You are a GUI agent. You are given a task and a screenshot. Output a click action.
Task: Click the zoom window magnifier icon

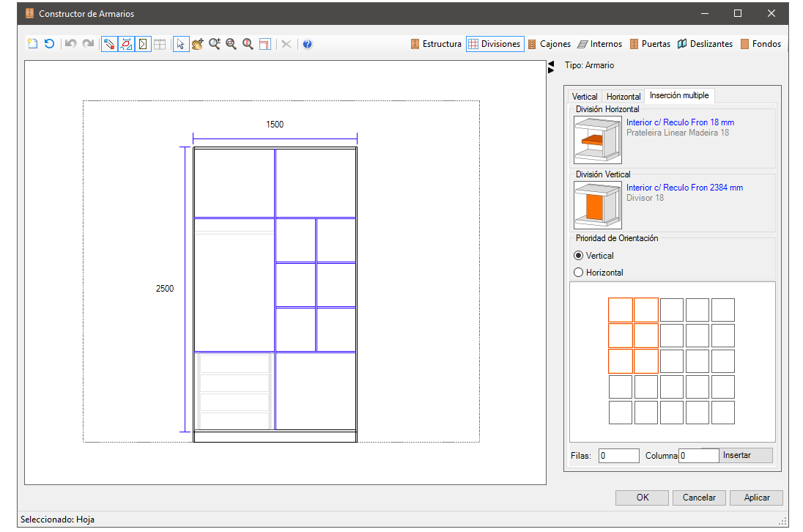coord(231,44)
